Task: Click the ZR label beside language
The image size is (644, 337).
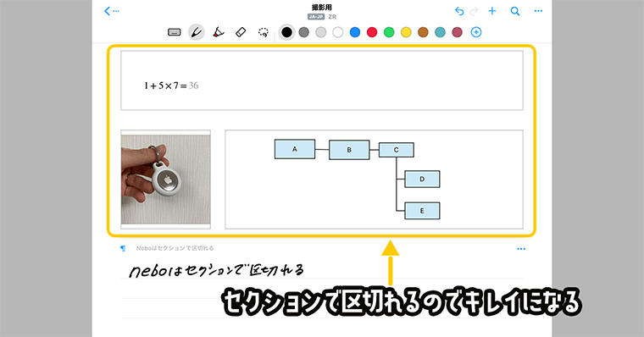Action: point(332,17)
